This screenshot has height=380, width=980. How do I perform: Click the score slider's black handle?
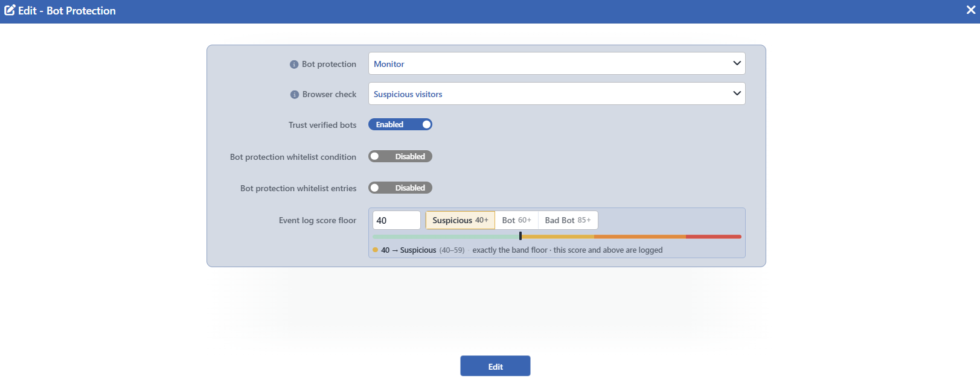pyautogui.click(x=520, y=236)
